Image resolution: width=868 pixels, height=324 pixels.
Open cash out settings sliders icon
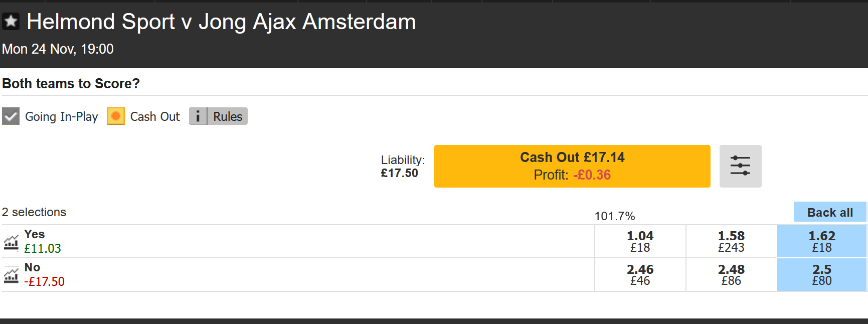pyautogui.click(x=740, y=166)
